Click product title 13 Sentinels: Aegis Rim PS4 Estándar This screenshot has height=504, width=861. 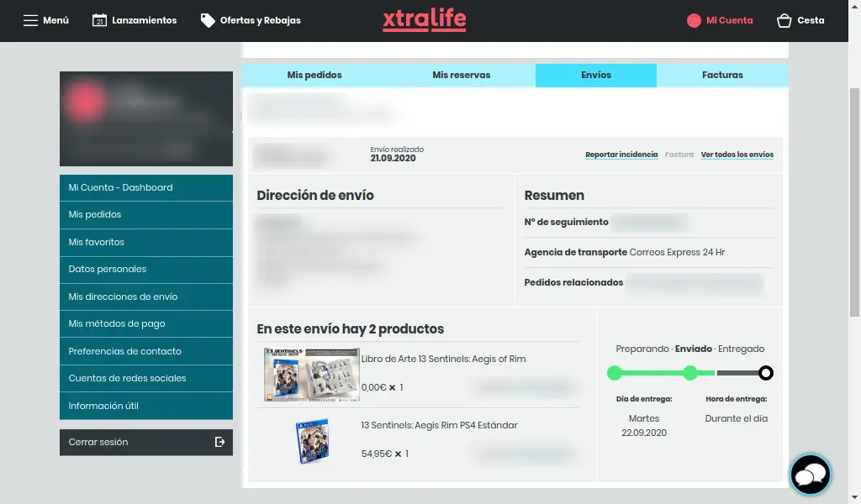click(439, 426)
